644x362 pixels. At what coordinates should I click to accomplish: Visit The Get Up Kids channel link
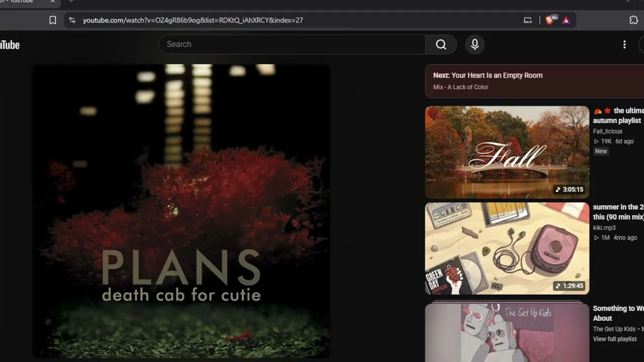click(614, 329)
